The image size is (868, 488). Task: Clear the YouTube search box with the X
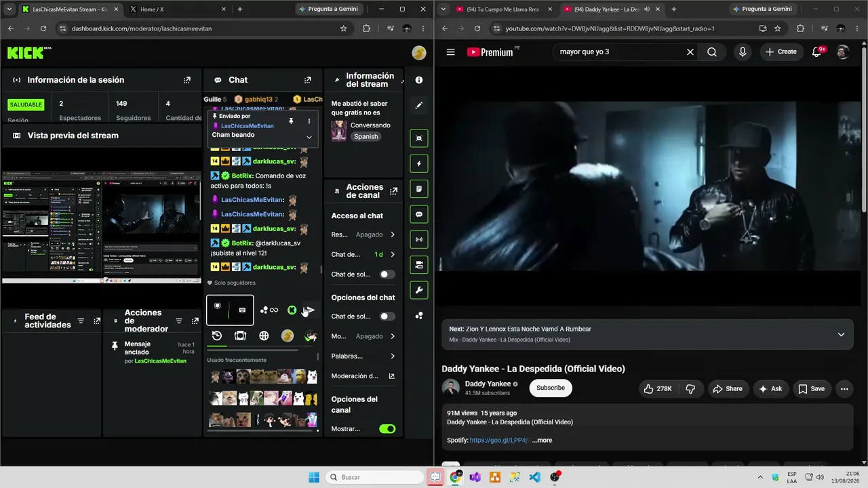690,52
